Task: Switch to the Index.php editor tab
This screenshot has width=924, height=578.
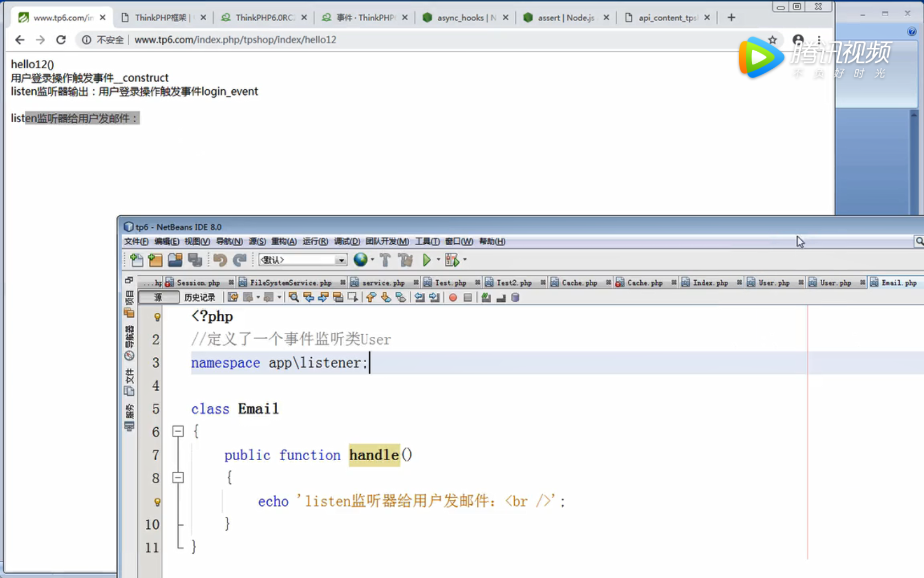Action: 711,282
